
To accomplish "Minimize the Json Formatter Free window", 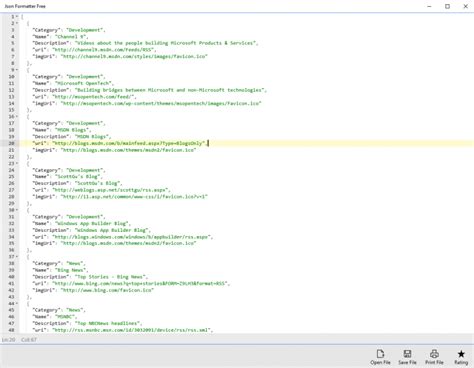I will click(x=429, y=6).
